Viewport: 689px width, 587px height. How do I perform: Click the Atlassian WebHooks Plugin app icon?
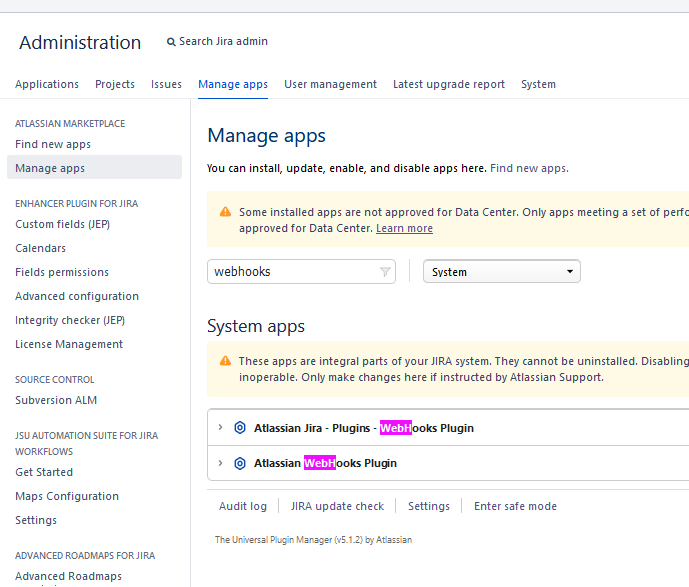click(240, 463)
